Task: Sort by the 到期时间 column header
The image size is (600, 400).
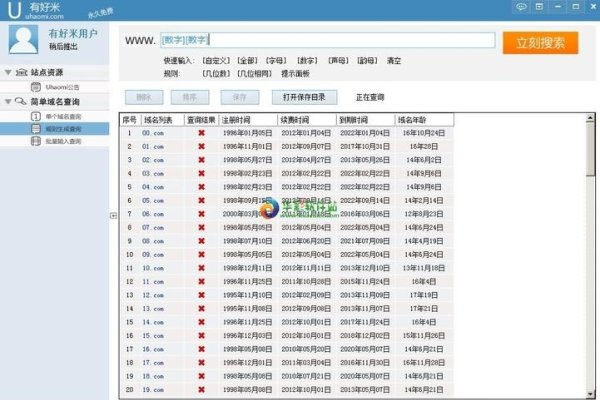Action: pyautogui.click(x=365, y=120)
